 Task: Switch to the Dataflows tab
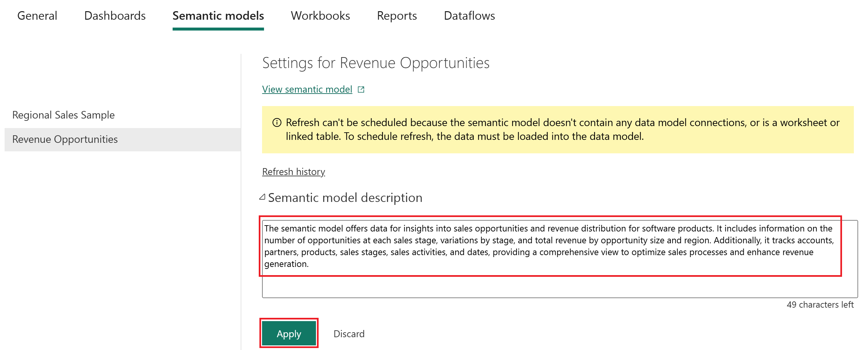click(x=469, y=16)
